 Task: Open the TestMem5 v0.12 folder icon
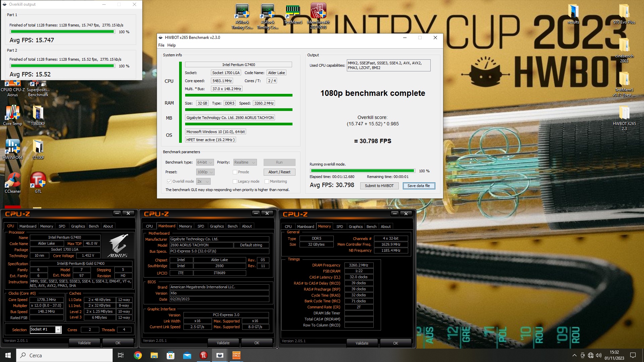pos(624,84)
